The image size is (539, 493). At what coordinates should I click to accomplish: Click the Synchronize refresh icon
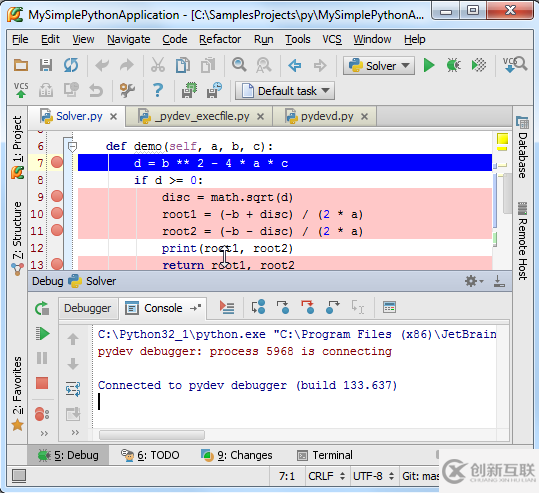tap(71, 65)
